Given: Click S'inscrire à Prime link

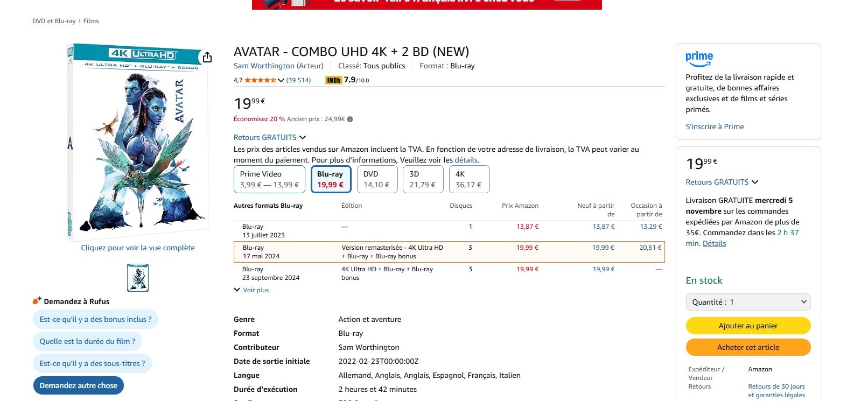Looking at the screenshot, I should point(715,126).
